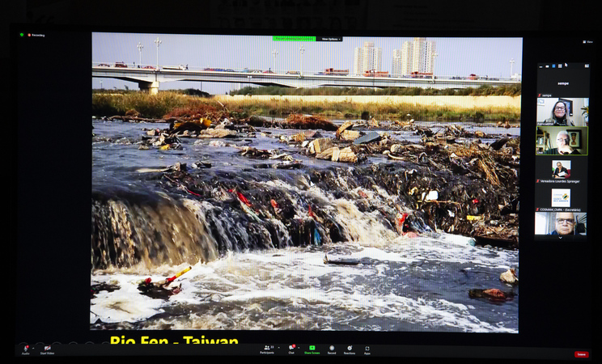Turn on camera with the Start Video button
602x364 pixels.
pos(47,349)
